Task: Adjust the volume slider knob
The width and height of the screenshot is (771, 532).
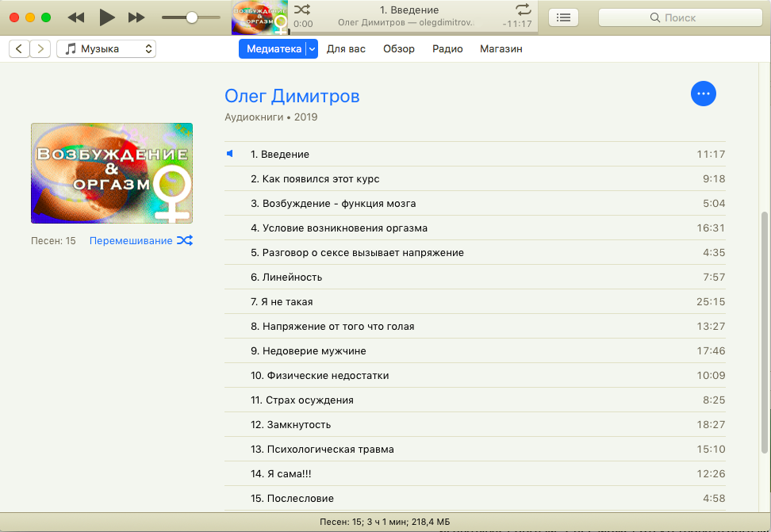Action: tap(191, 17)
